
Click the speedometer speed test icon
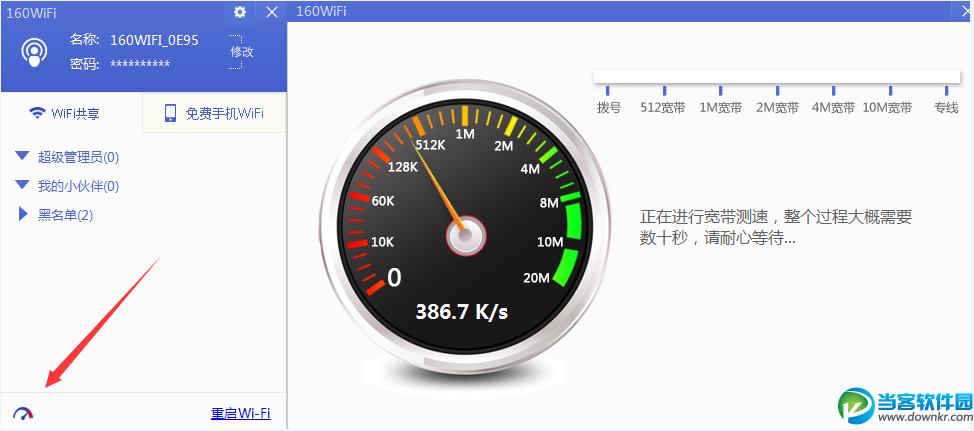(23, 414)
